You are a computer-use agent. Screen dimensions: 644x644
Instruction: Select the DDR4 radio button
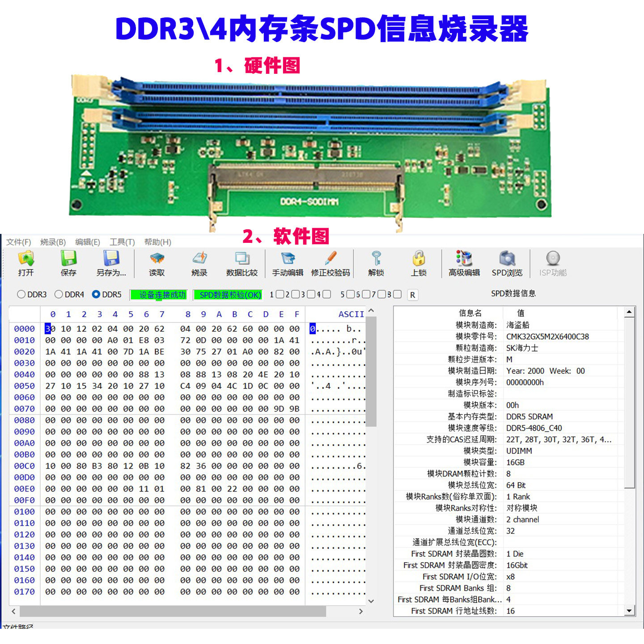pyautogui.click(x=59, y=294)
